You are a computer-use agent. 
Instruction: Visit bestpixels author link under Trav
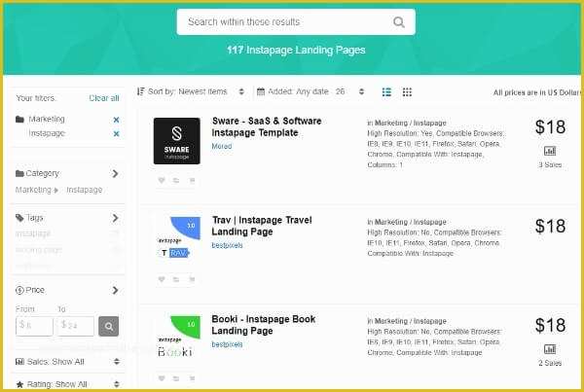coord(227,245)
